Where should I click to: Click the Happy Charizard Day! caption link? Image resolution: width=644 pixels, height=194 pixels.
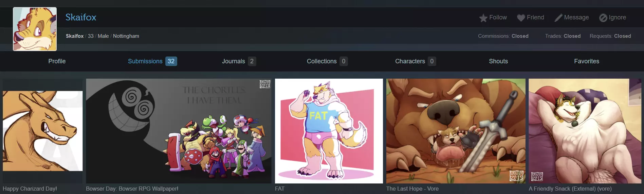point(30,189)
